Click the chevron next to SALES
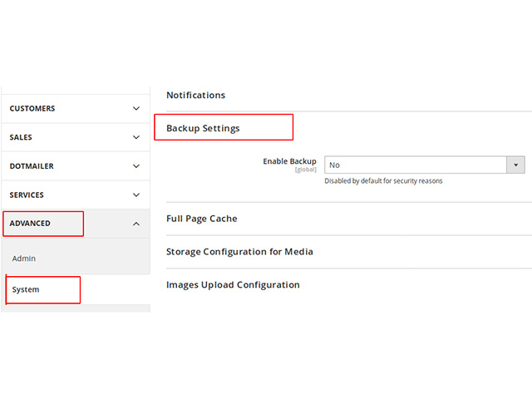The height and width of the screenshot is (399, 532). 136,137
